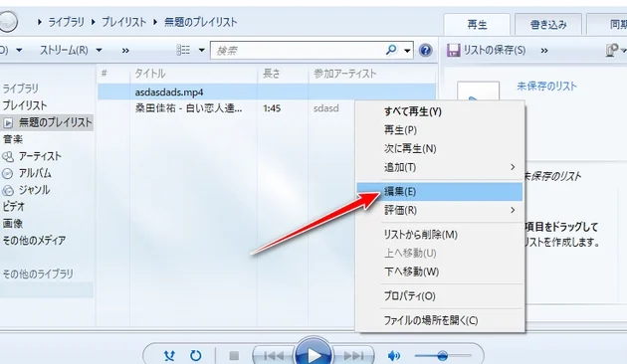
Task: Open the help question-mark icon
Action: [426, 51]
